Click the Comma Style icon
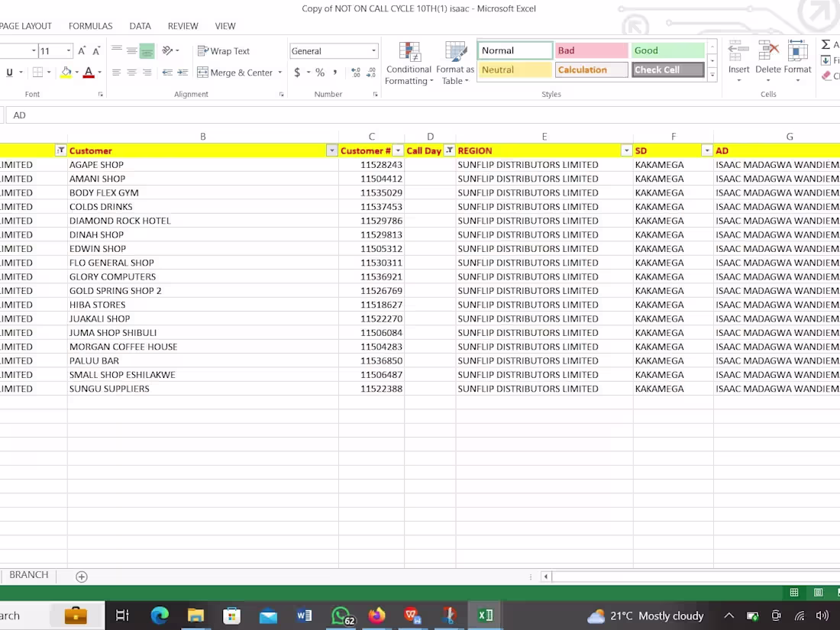Viewport: 840px width, 630px height. (x=335, y=73)
